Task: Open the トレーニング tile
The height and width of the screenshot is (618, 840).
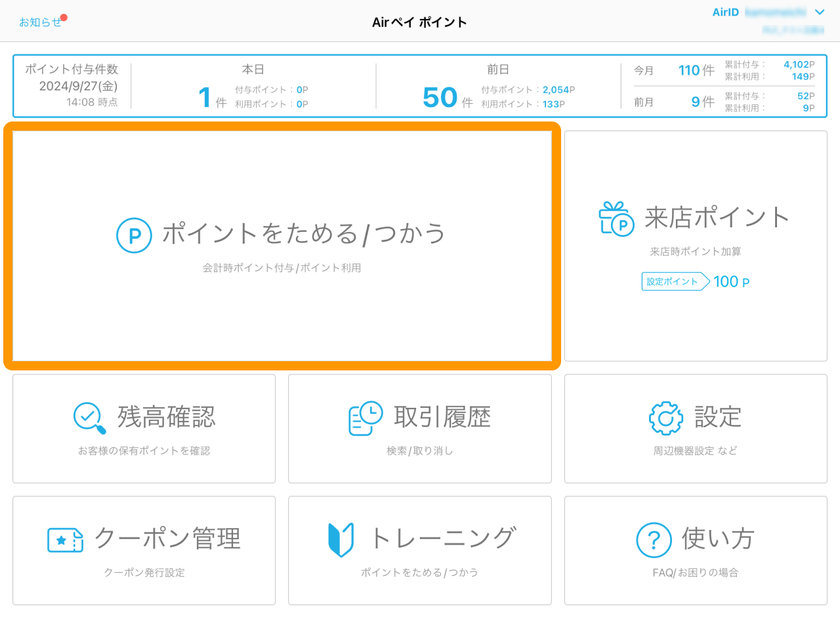Action: 420,550
